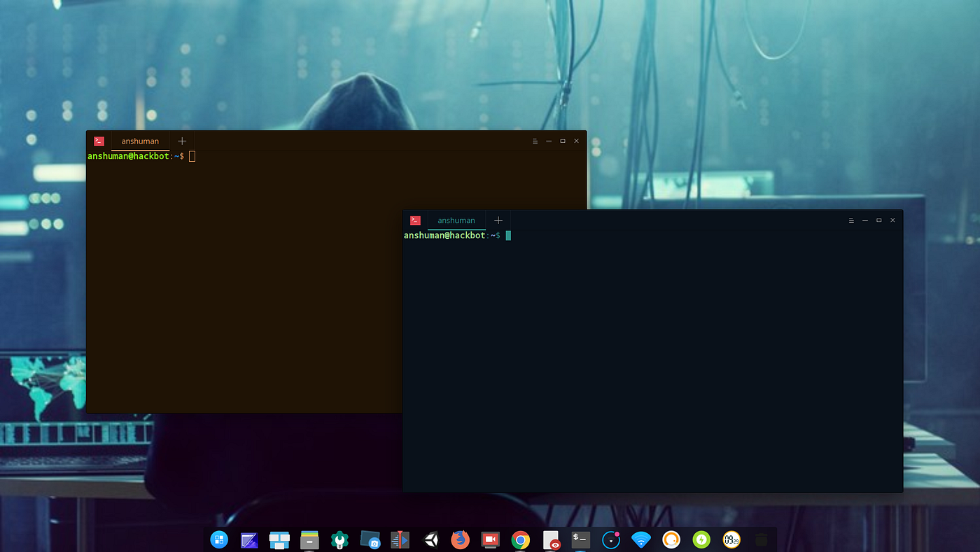Start the Unity editor from the dock
Screen dimensions: 980x552
click(430, 539)
